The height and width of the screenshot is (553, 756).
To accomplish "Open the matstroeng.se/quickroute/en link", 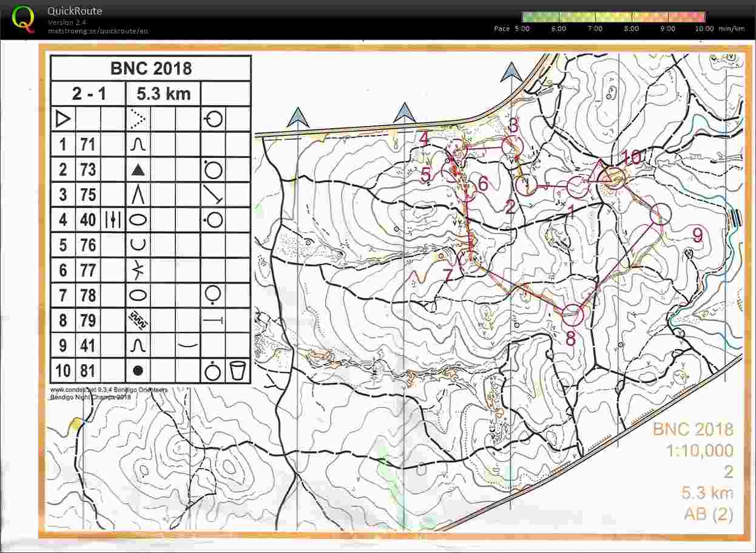I will (96, 30).
